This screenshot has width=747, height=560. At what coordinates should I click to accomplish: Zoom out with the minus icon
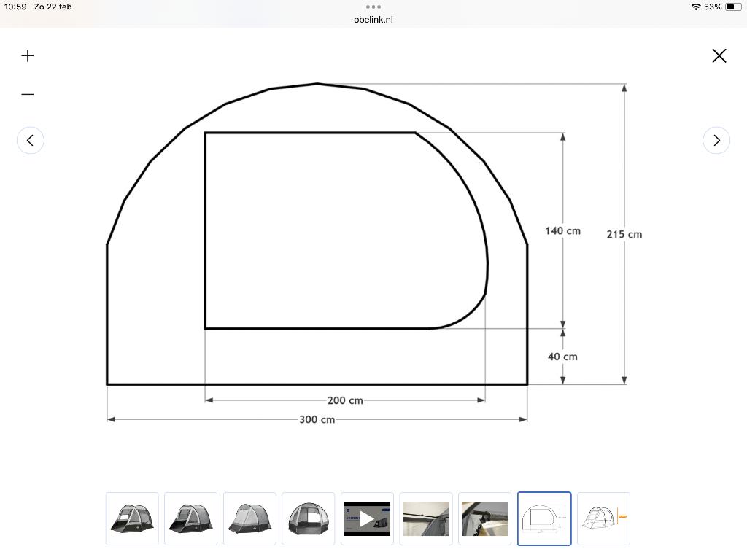coord(28,94)
